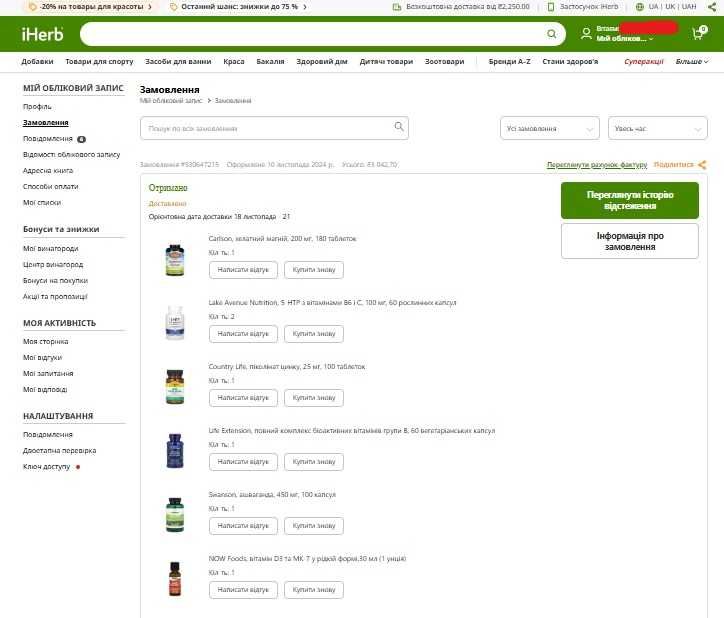
Task: Open the Суперакції link
Action: coord(644,61)
